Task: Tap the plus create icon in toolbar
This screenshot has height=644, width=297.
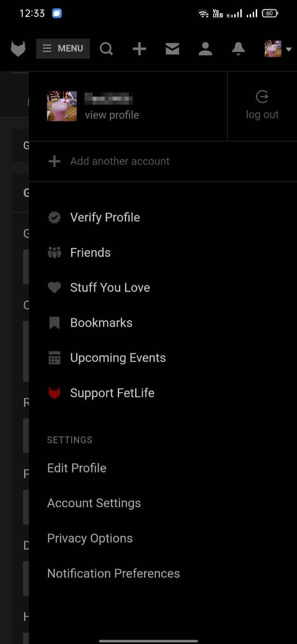Action: point(139,49)
